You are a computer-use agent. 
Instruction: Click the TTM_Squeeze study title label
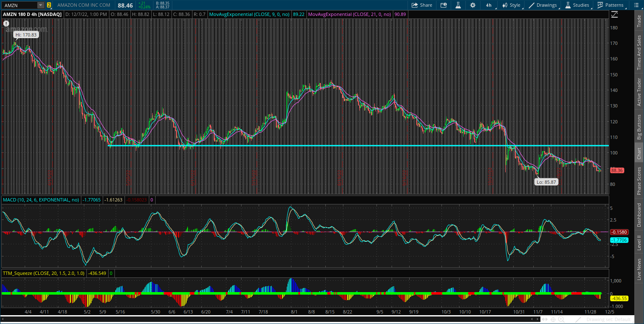click(44, 273)
